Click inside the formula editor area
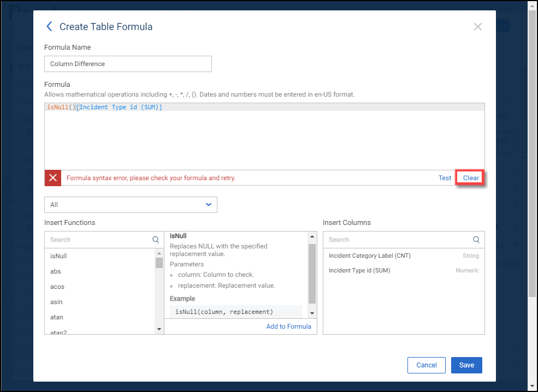538x392 pixels. 264,139
